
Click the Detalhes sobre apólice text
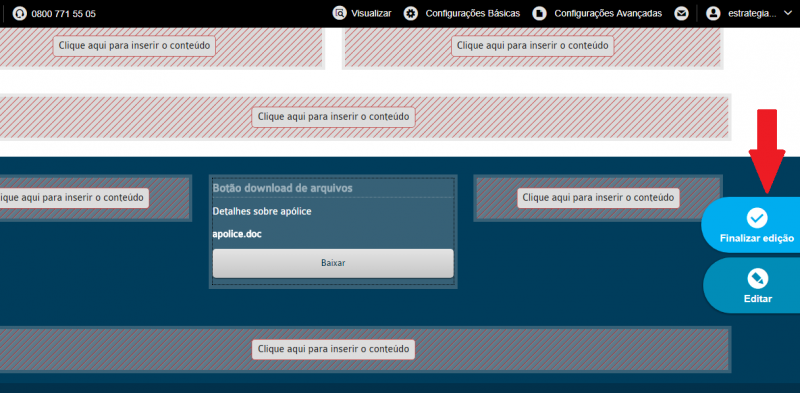[x=262, y=211]
